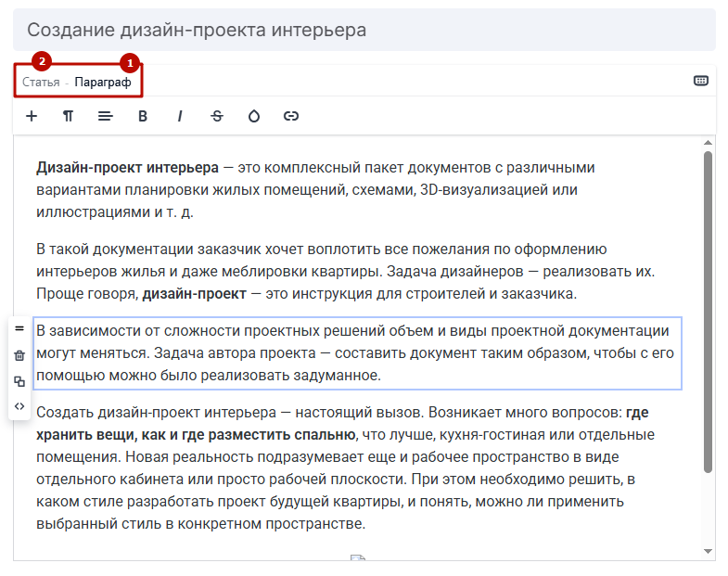Select the 'Параграф' breadcrumb item

pos(103,82)
